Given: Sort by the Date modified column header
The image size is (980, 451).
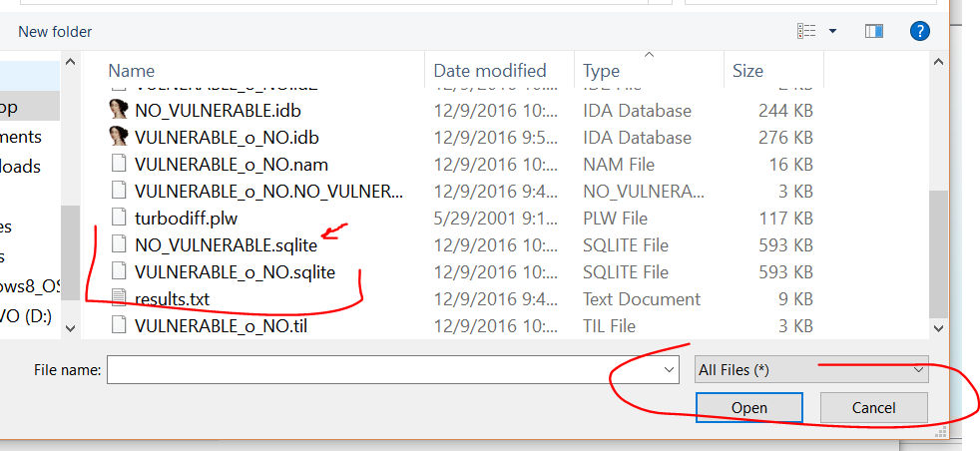Looking at the screenshot, I should [x=490, y=71].
